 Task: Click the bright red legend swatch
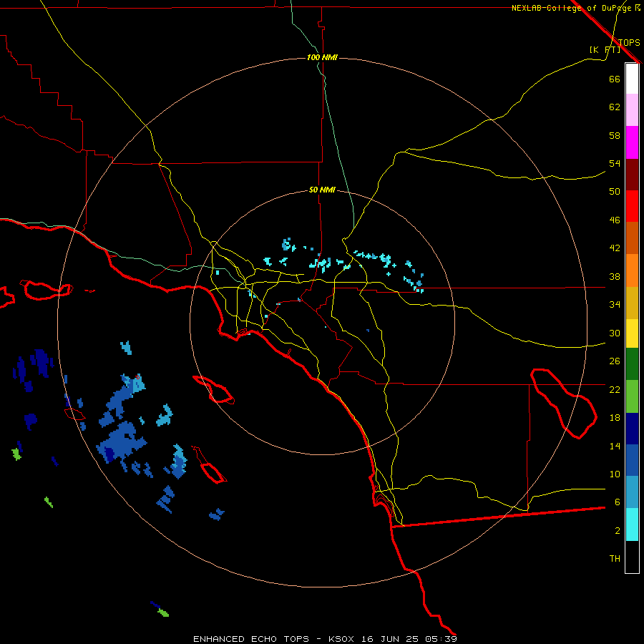click(632, 206)
